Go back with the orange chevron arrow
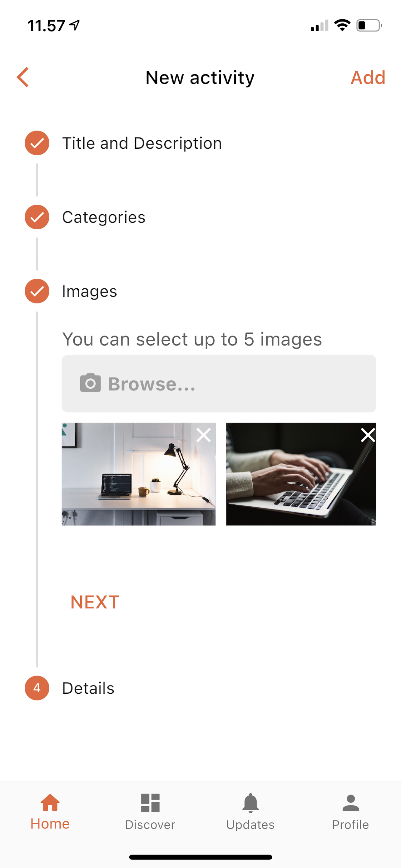401x868 pixels. pyautogui.click(x=23, y=77)
